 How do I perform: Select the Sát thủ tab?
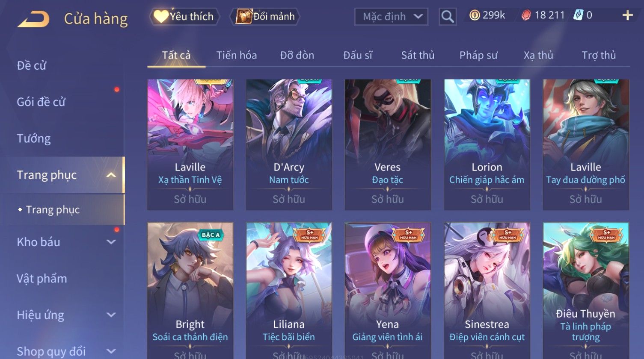(x=418, y=55)
